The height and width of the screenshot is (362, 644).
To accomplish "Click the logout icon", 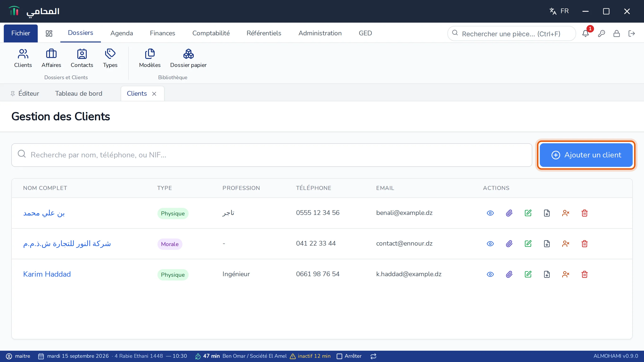I will [632, 33].
